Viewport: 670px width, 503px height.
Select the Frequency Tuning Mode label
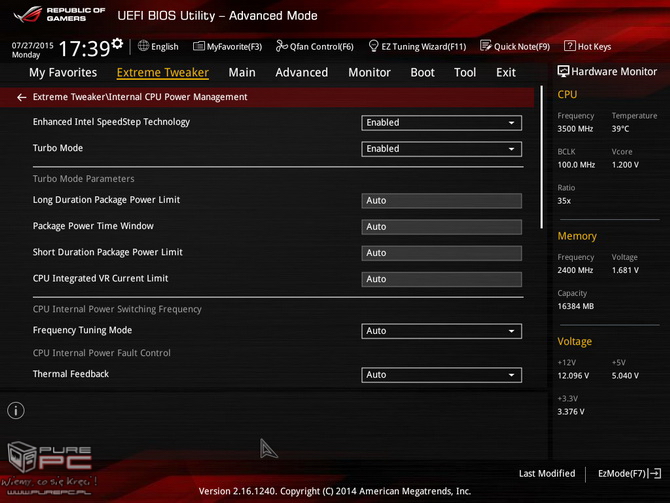82,330
